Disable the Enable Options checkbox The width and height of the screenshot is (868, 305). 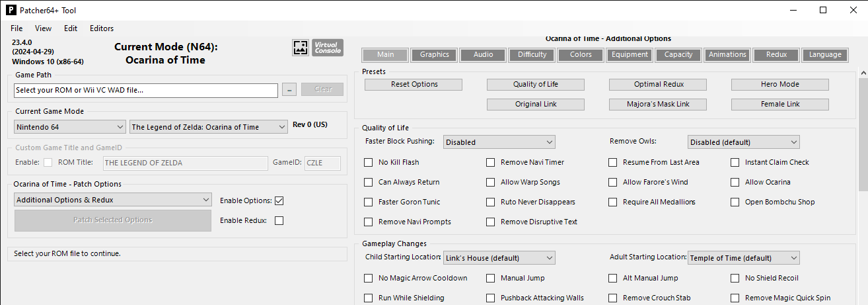pyautogui.click(x=279, y=200)
